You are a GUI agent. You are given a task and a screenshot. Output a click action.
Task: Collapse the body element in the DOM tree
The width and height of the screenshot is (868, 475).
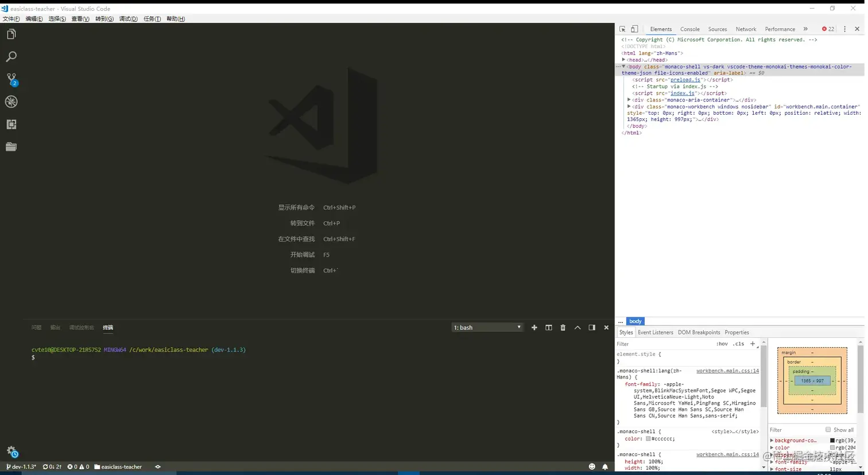click(x=623, y=67)
